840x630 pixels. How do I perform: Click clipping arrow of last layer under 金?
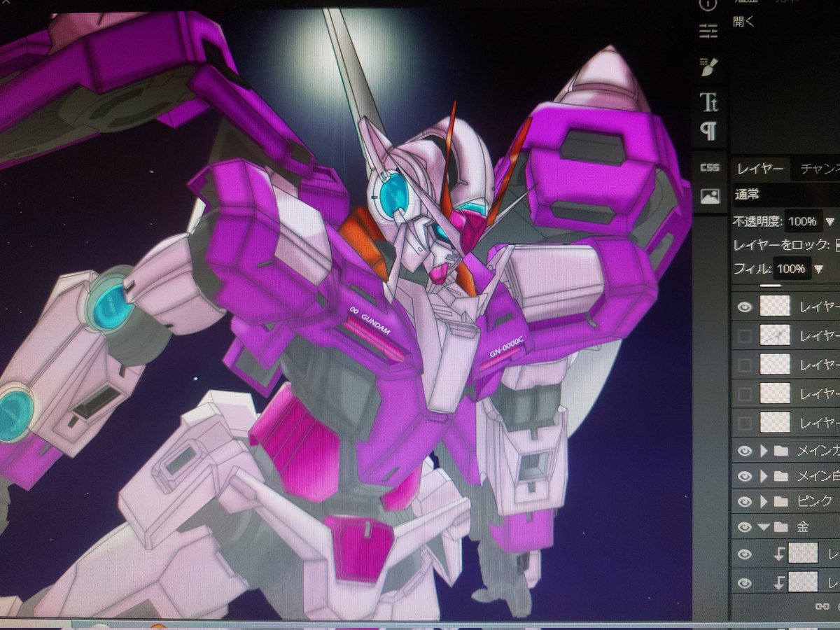(778, 582)
